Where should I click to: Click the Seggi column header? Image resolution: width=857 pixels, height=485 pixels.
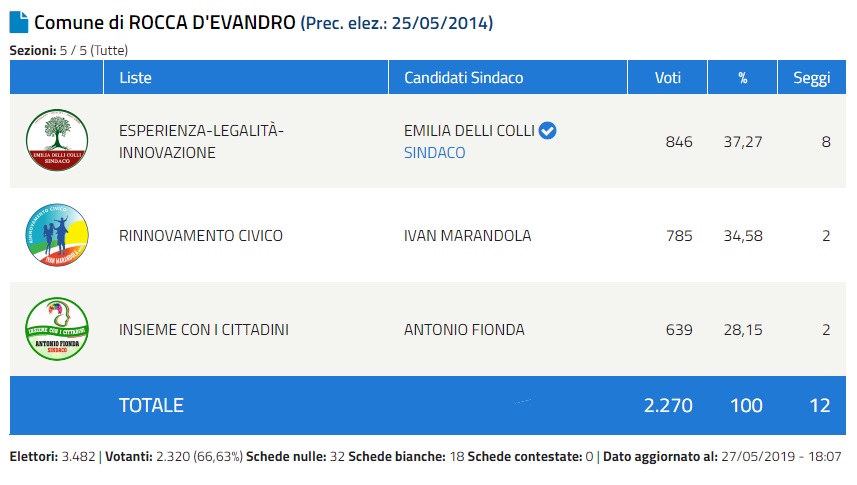(x=811, y=78)
